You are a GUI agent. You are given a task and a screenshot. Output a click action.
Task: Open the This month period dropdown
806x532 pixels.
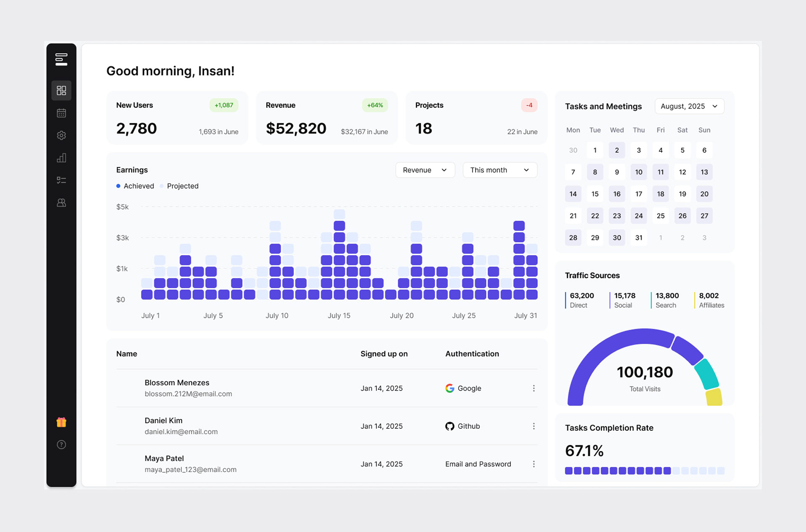500,170
